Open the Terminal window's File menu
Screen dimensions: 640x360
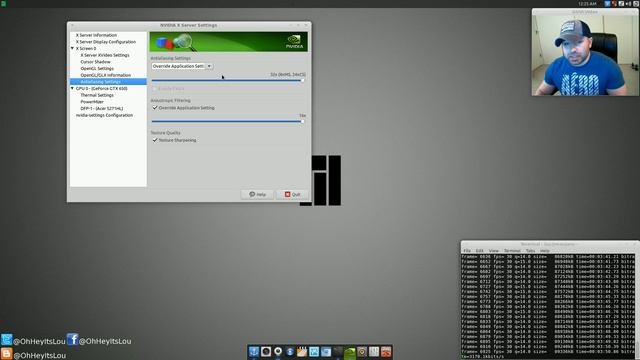point(467,251)
